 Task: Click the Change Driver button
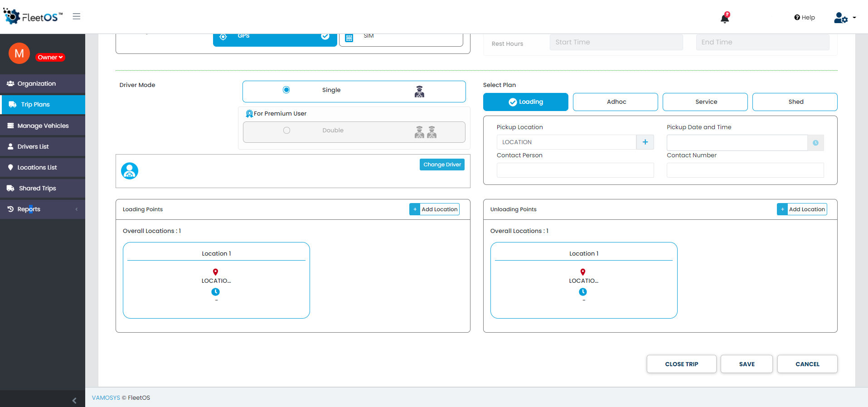(x=442, y=165)
